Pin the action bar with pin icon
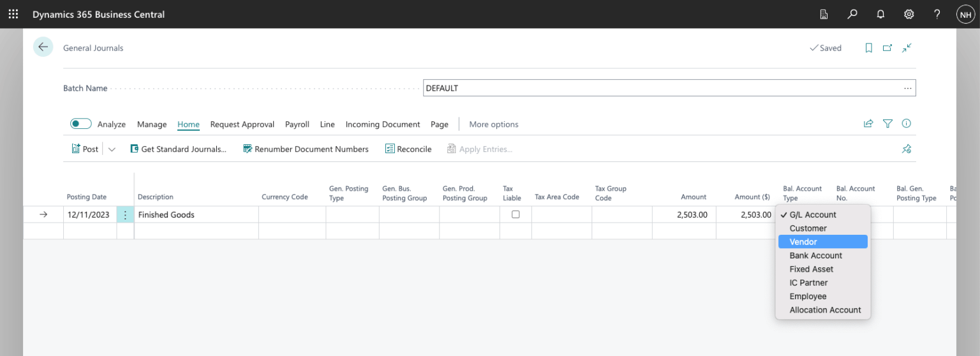Image resolution: width=980 pixels, height=356 pixels. (906, 149)
